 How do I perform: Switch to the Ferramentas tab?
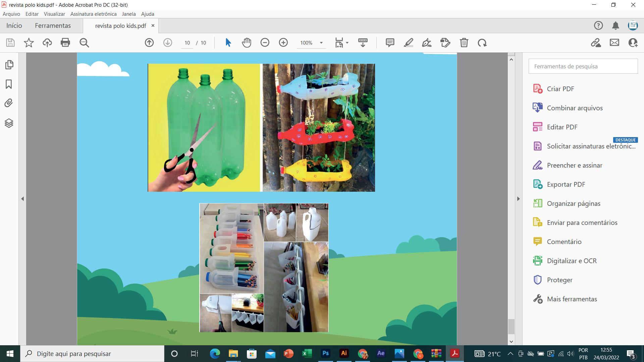click(x=53, y=26)
